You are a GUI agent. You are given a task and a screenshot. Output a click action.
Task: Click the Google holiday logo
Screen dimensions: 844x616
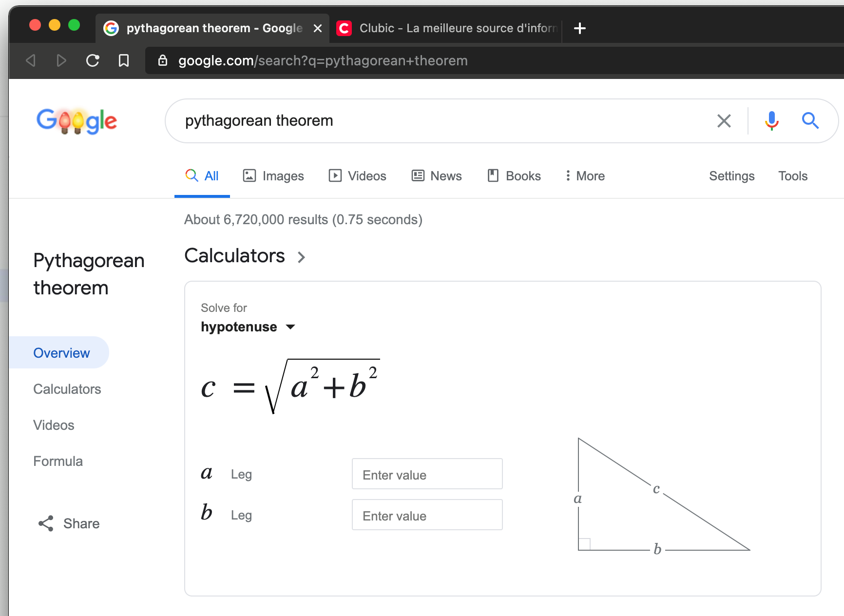pyautogui.click(x=77, y=121)
